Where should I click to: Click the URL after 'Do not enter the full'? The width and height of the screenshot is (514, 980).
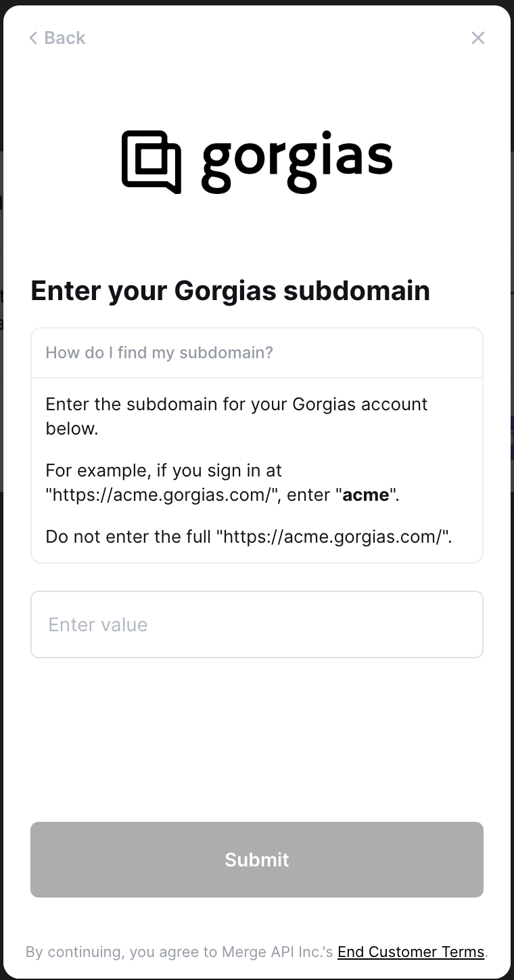tap(334, 537)
